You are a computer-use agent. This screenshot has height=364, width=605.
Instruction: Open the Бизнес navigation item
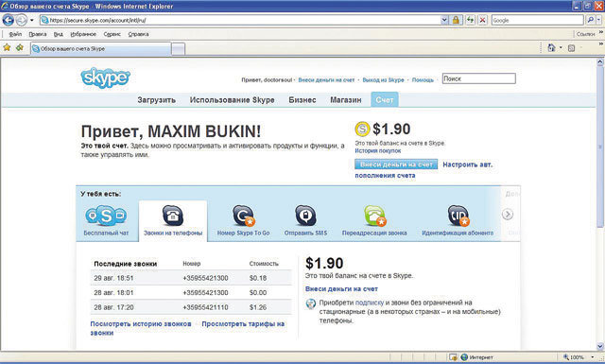(x=302, y=100)
